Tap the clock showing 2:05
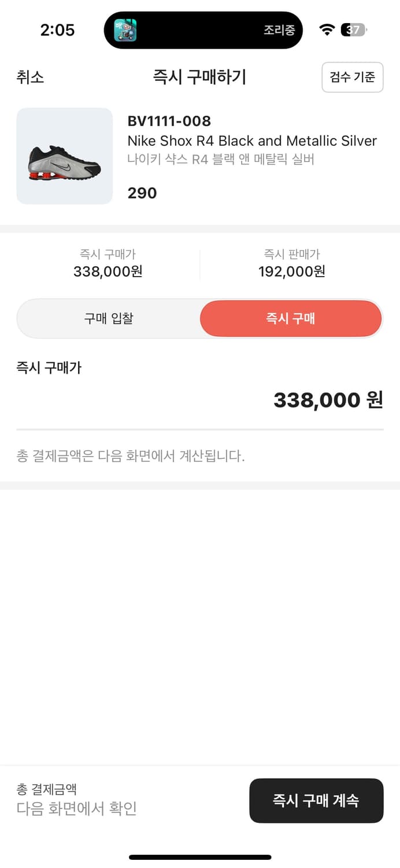Viewport: 400px width, 868px height. (57, 31)
